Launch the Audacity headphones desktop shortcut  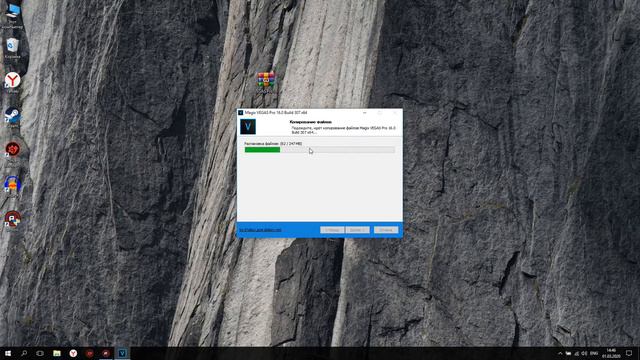point(13,184)
